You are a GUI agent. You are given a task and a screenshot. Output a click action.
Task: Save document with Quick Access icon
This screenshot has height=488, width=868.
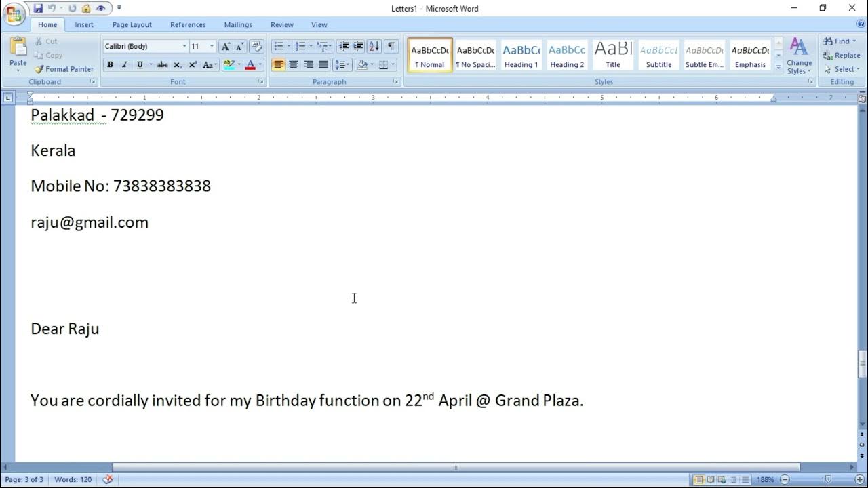(38, 9)
